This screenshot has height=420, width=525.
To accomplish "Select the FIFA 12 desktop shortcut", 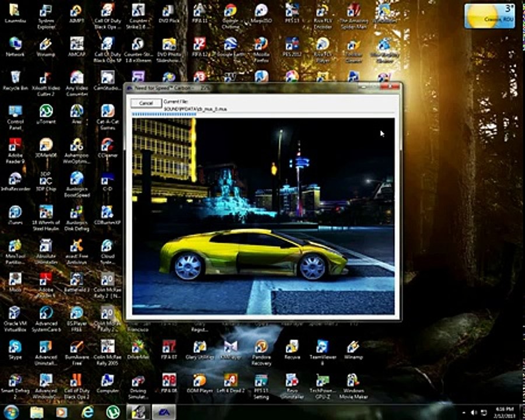I will (200, 47).
